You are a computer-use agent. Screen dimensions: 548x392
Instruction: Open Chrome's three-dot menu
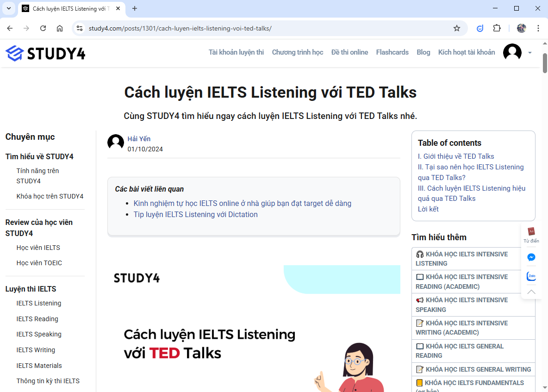tap(538, 28)
